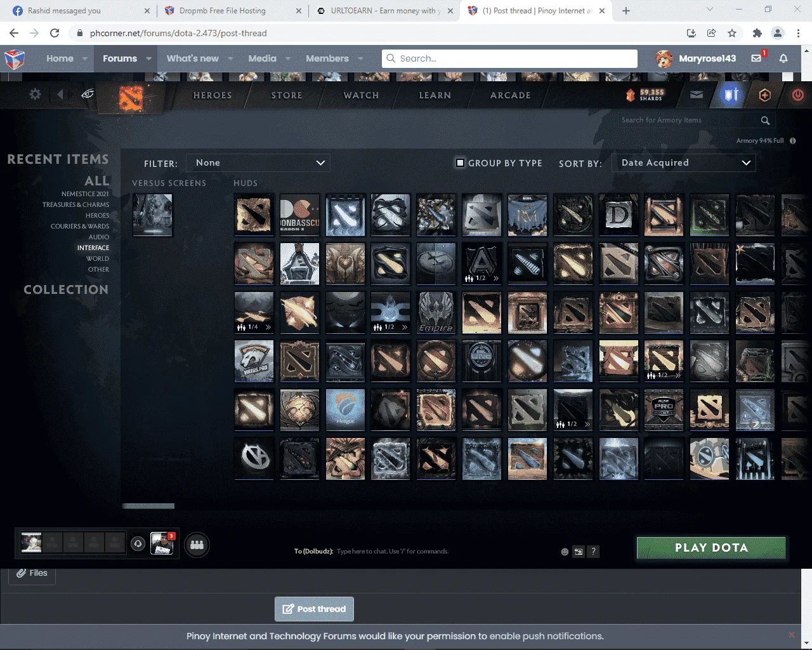Click the forum inbox envelope icon
Image resolution: width=812 pixels, height=650 pixels.
[756, 58]
